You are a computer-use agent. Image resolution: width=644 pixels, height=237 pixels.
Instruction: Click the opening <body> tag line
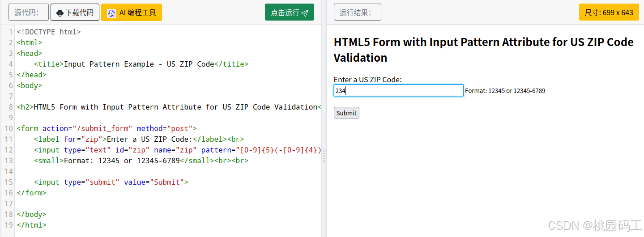[30, 85]
